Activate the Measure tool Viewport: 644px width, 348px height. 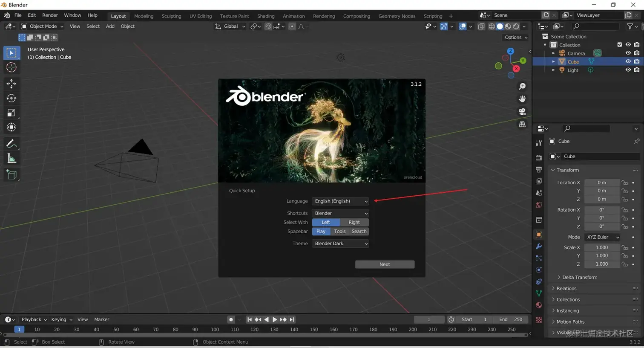(11, 159)
